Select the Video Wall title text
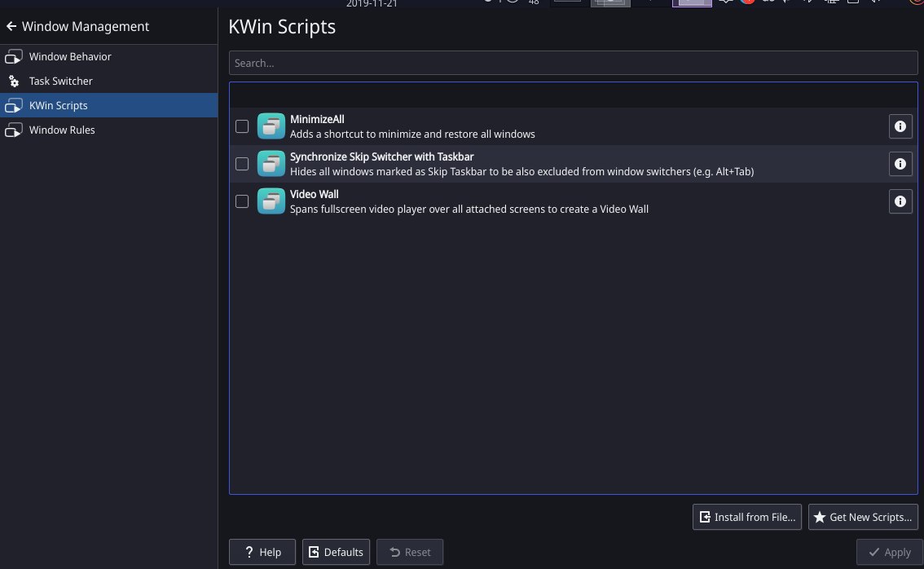 [x=314, y=194]
